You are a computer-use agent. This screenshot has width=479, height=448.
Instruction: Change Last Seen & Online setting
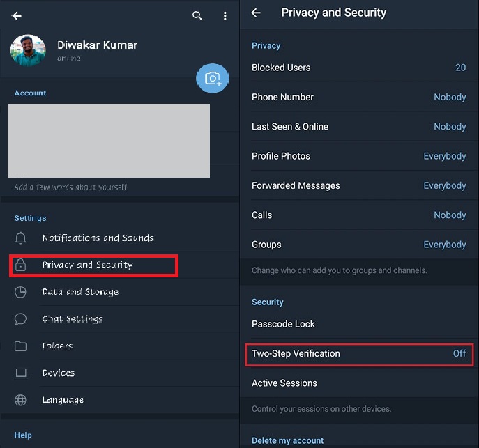coord(358,127)
